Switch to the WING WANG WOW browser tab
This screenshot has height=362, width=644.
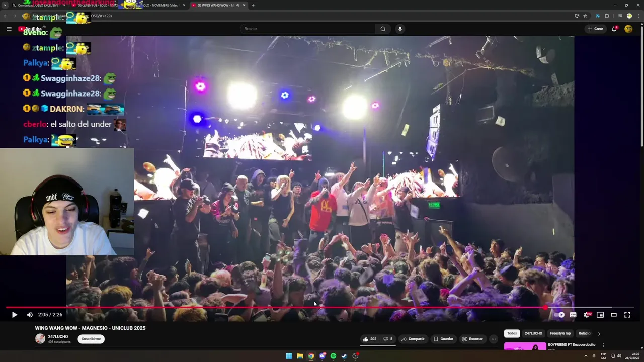tap(218, 5)
